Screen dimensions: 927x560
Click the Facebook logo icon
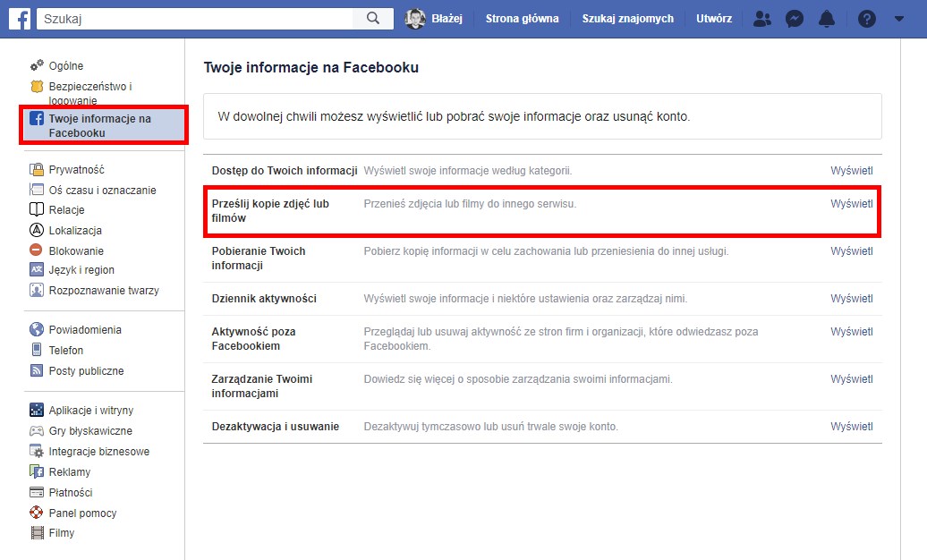tap(20, 19)
